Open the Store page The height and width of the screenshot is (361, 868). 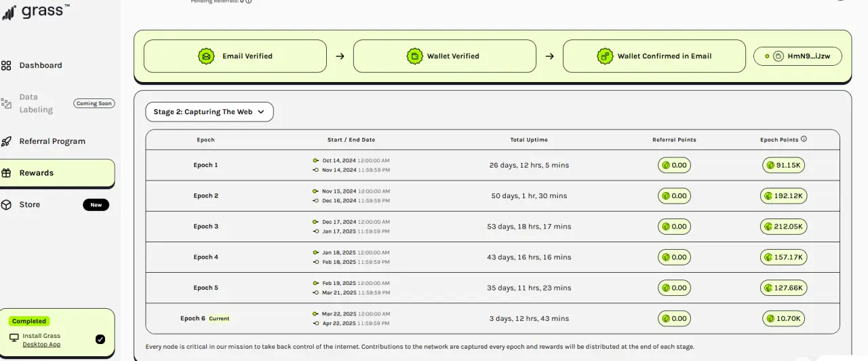(29, 204)
